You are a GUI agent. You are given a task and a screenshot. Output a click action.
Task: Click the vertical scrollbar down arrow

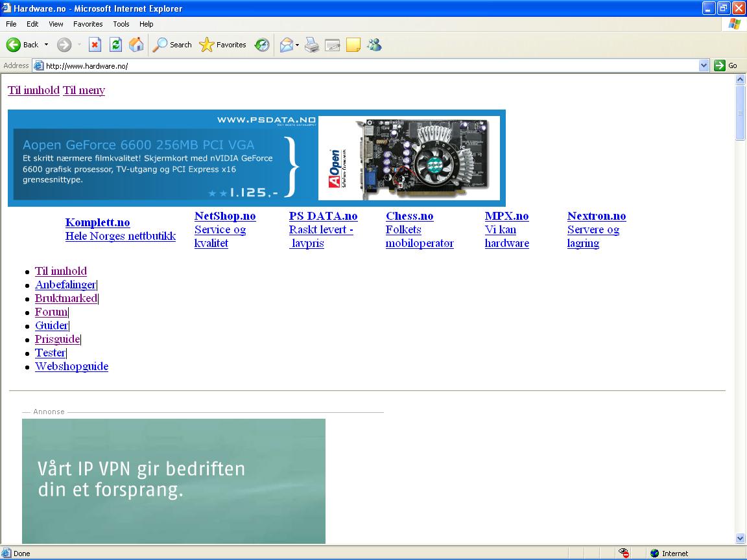coord(740,539)
